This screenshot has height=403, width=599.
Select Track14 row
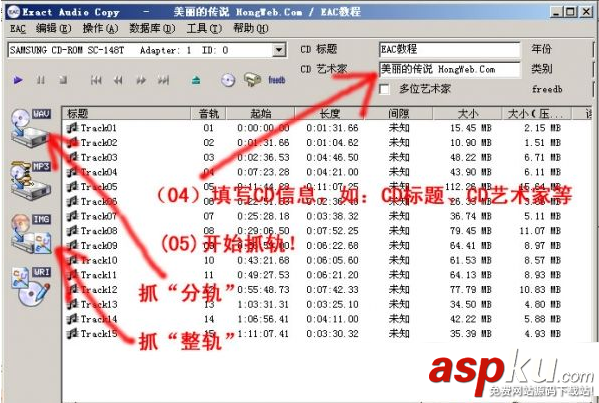point(327,319)
